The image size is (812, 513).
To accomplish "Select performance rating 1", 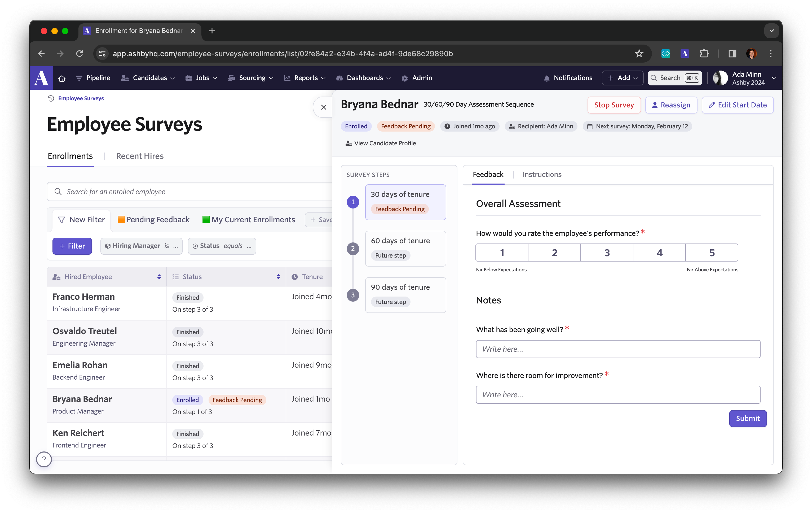I will (x=502, y=253).
